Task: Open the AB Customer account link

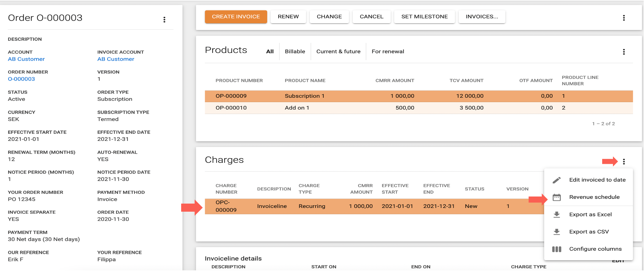Action: point(26,59)
